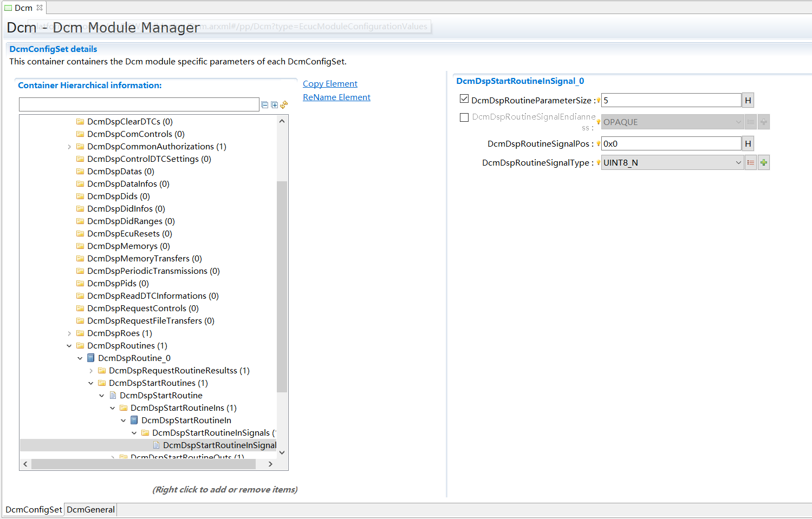
Task: Click red list icon beside DcmDspRoutineSignalType
Action: 750,162
